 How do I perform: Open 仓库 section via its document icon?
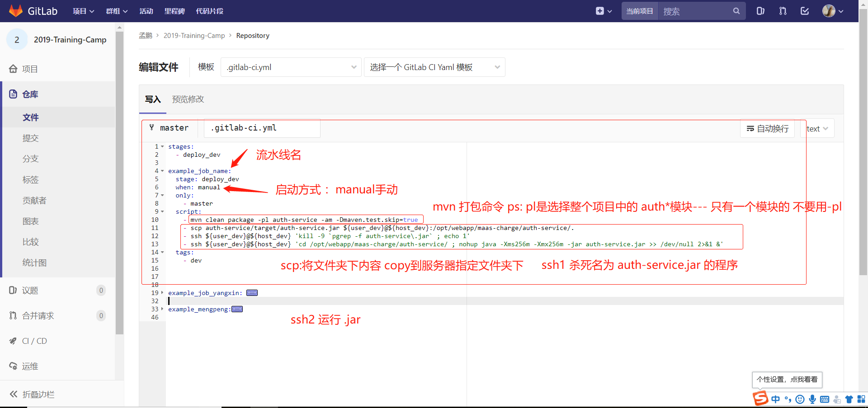click(x=13, y=94)
